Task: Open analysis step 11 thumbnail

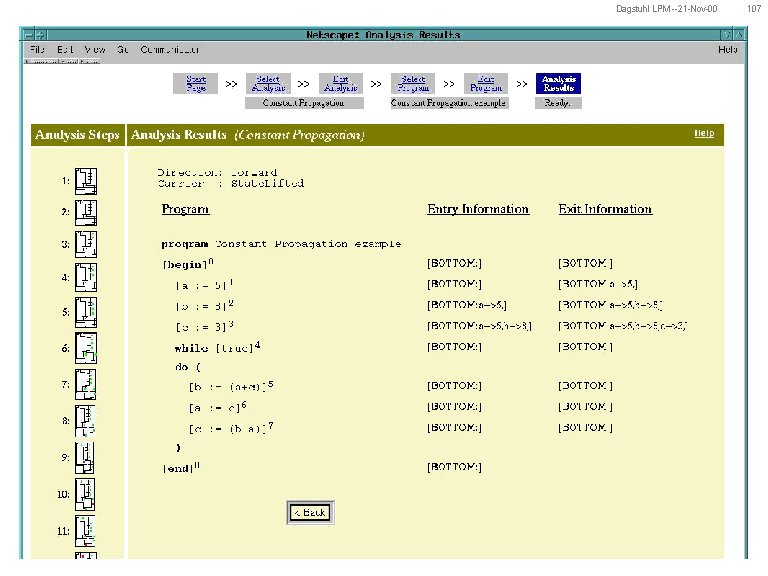Action: pos(86,530)
